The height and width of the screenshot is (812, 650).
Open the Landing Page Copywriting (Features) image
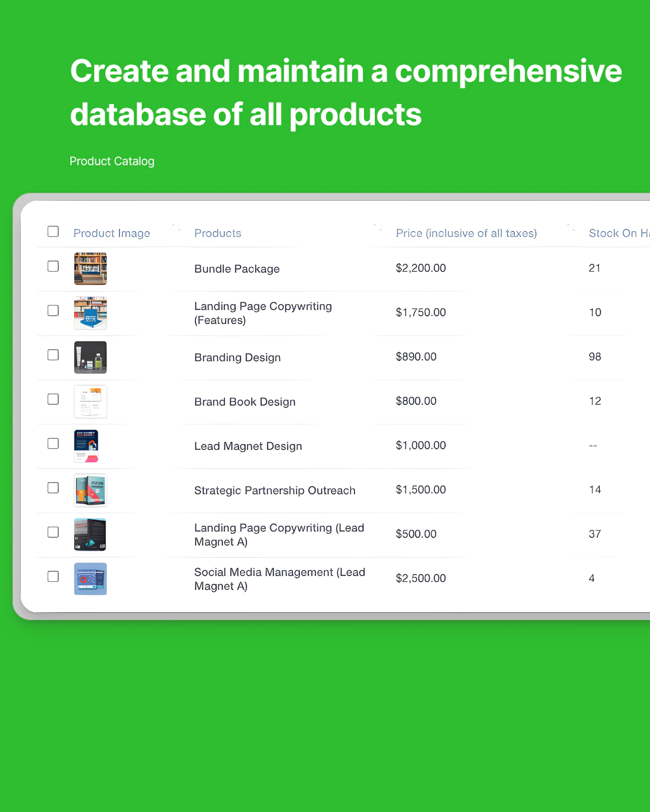[x=90, y=313]
